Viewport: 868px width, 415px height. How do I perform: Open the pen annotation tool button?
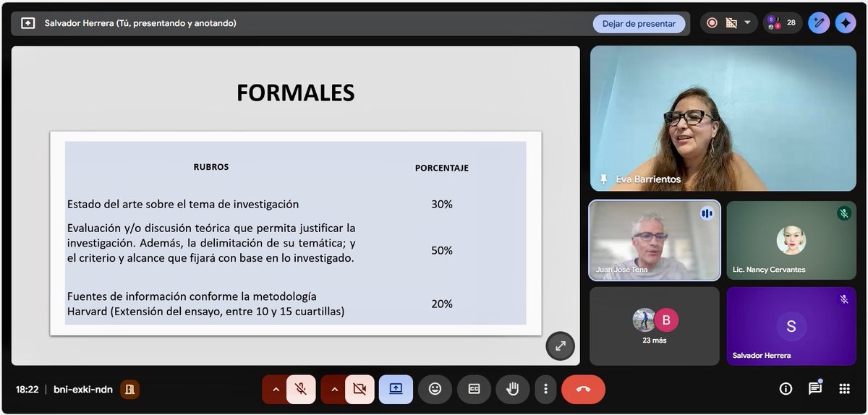(819, 23)
